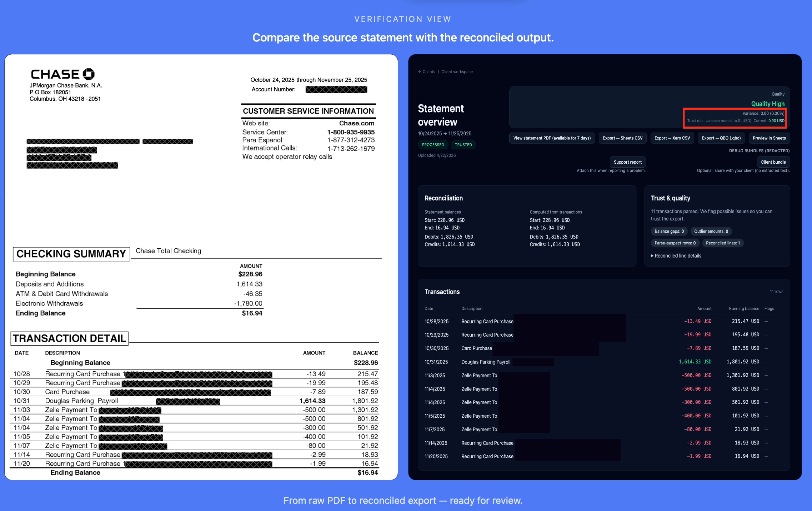Click the 215.47 USD running balance
Screen dimensions: 812x511
[746, 321]
